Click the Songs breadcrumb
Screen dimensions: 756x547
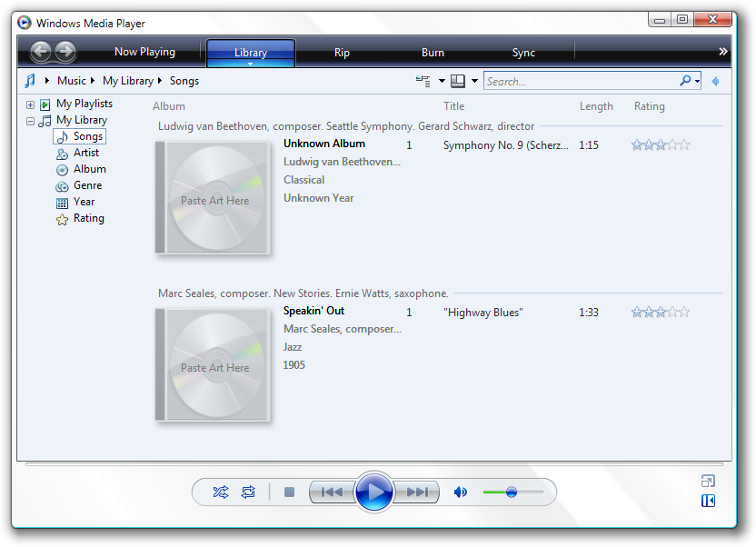pos(184,81)
